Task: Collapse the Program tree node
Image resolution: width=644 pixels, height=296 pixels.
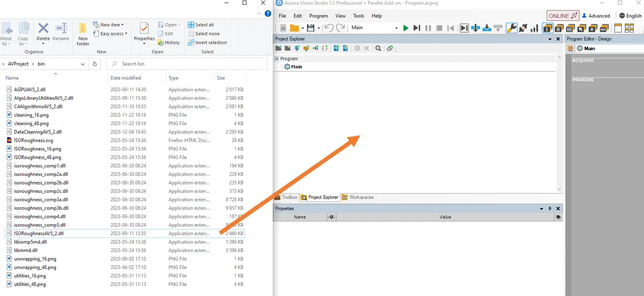Action: point(277,58)
